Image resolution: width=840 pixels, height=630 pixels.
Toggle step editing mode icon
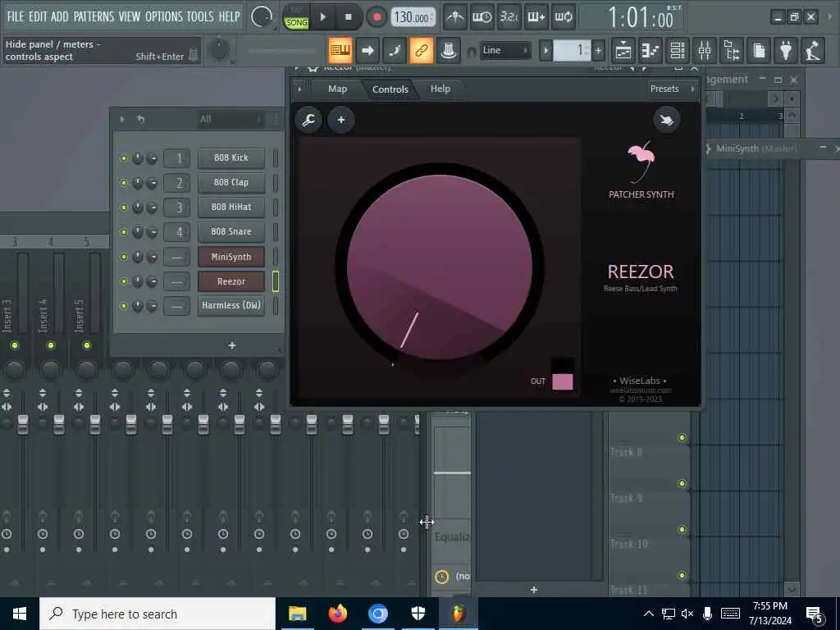coord(395,51)
